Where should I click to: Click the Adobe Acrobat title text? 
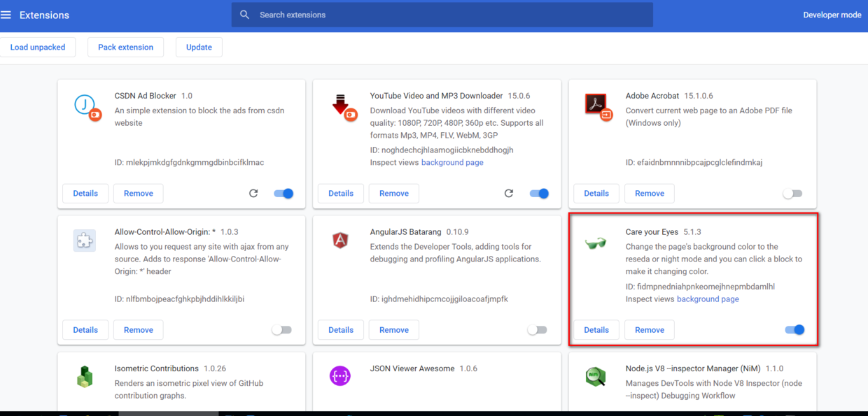tap(652, 96)
